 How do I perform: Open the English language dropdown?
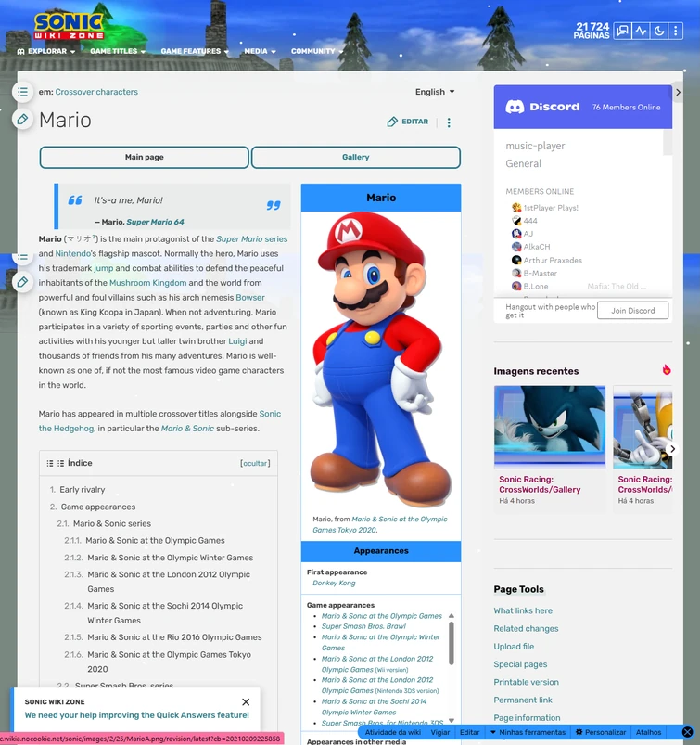[x=435, y=92]
